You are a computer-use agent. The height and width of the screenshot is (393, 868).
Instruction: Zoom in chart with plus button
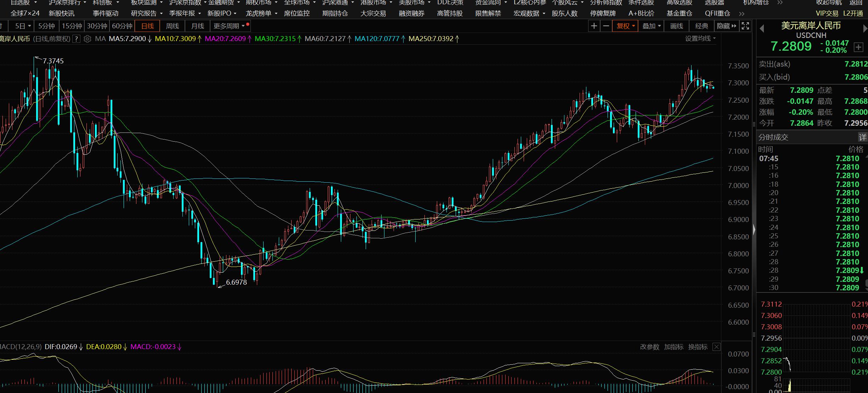pyautogui.click(x=594, y=26)
